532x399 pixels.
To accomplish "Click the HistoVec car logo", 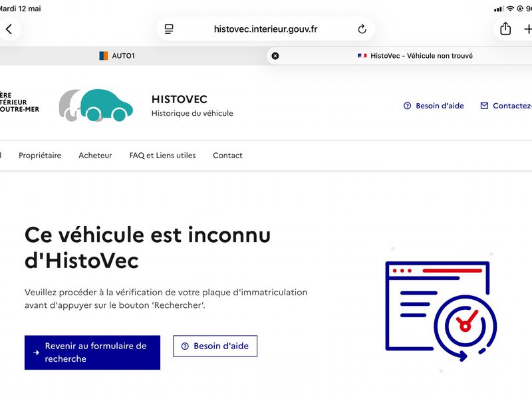I will click(x=96, y=105).
